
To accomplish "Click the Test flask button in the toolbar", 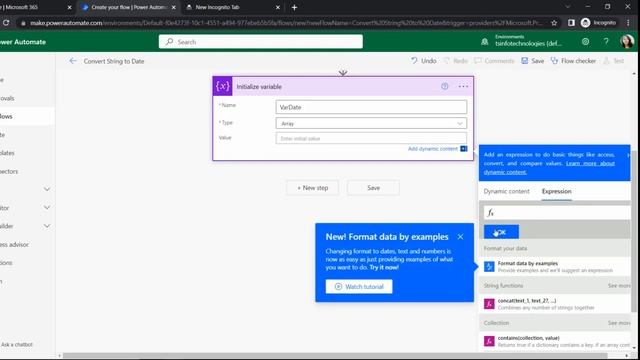I will 613,61.
